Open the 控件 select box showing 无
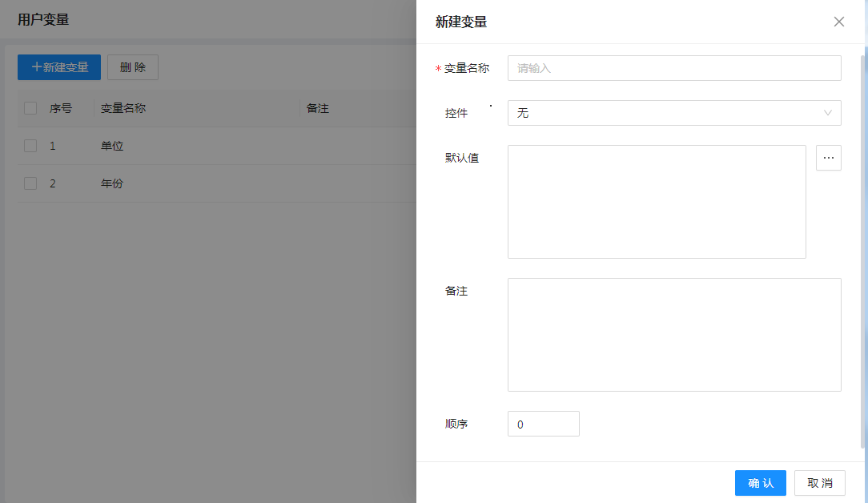 pyautogui.click(x=665, y=113)
